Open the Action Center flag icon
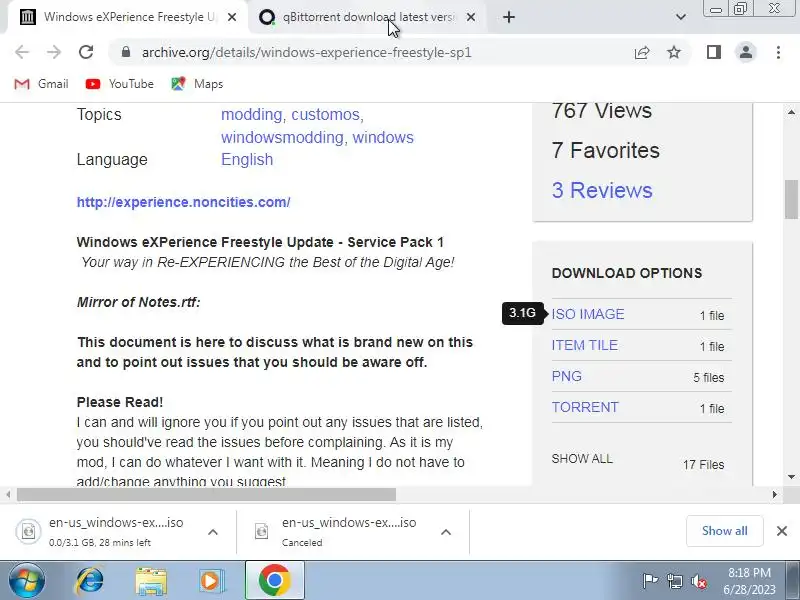Image resolution: width=800 pixels, height=600 pixels. coord(649,581)
